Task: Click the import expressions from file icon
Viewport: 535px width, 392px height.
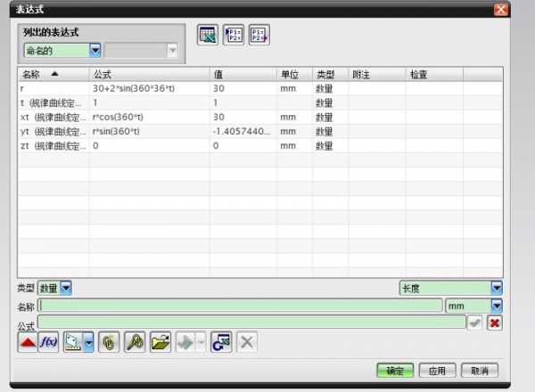Action: click(234, 36)
